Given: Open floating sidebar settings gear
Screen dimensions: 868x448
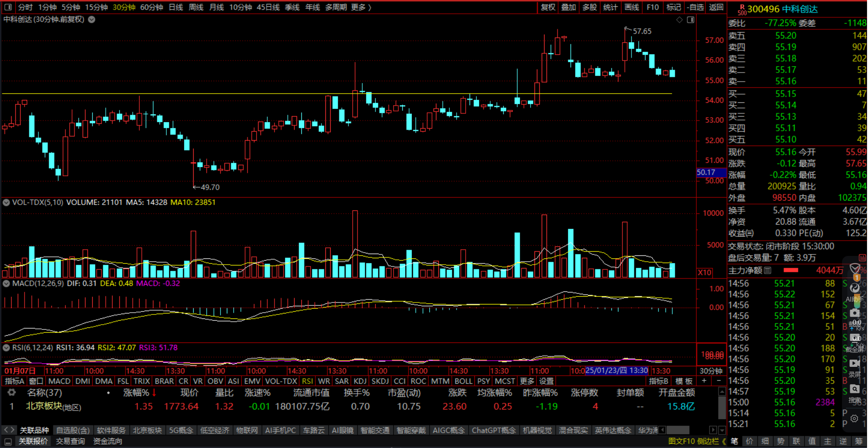Looking at the screenshot, I should [855, 418].
